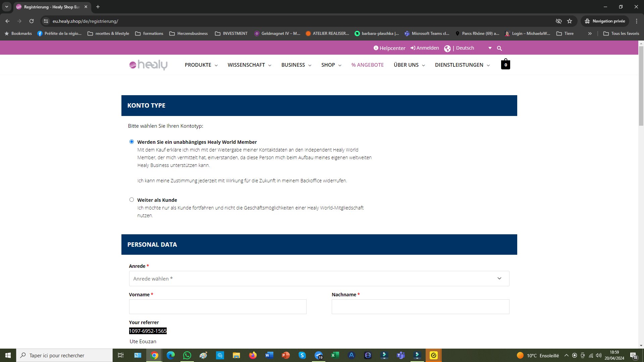Open PowerPoint from the taskbar
The width and height of the screenshot is (644, 362).
coord(286,355)
